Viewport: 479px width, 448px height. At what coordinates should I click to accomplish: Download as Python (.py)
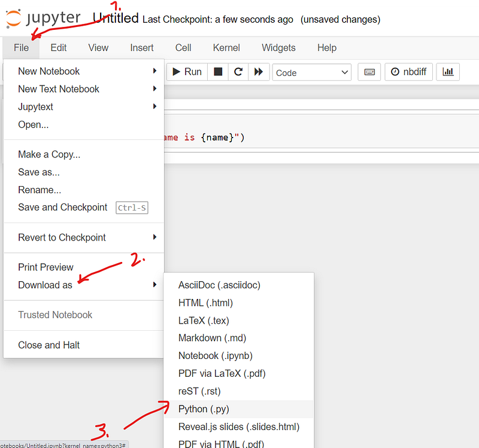[x=238, y=409]
